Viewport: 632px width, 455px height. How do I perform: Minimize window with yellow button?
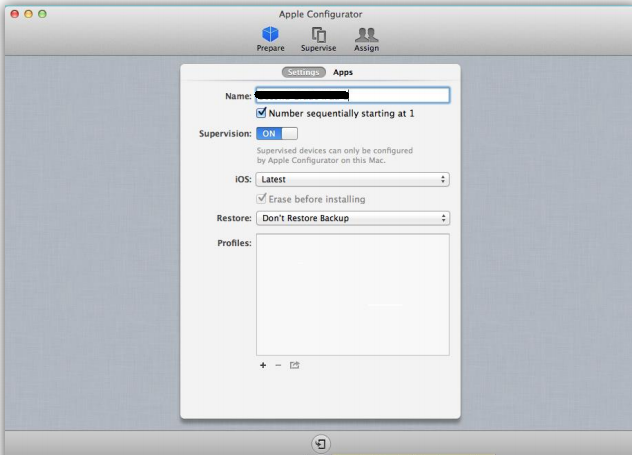pos(28,14)
